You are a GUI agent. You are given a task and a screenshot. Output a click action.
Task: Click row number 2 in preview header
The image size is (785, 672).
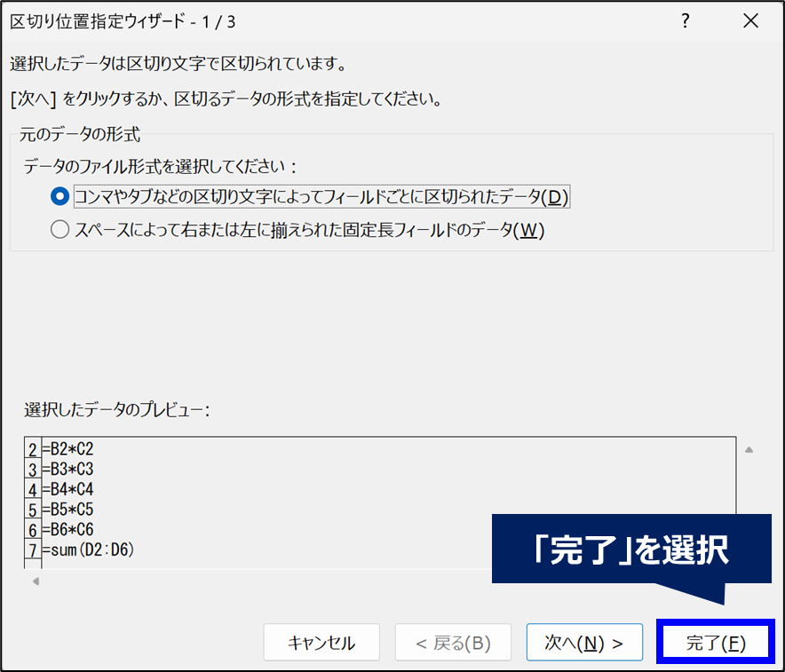click(x=32, y=449)
